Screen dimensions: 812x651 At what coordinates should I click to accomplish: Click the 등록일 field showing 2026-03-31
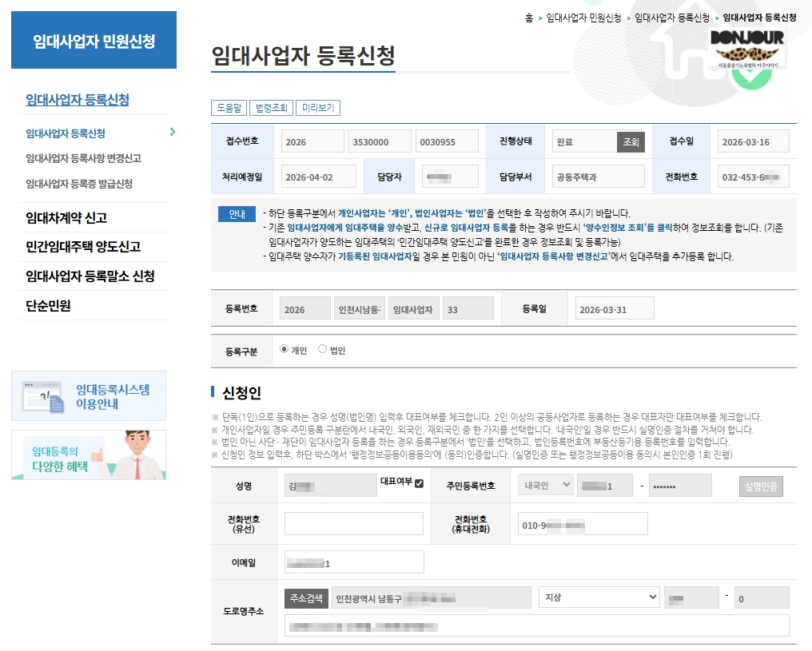pyautogui.click(x=615, y=308)
